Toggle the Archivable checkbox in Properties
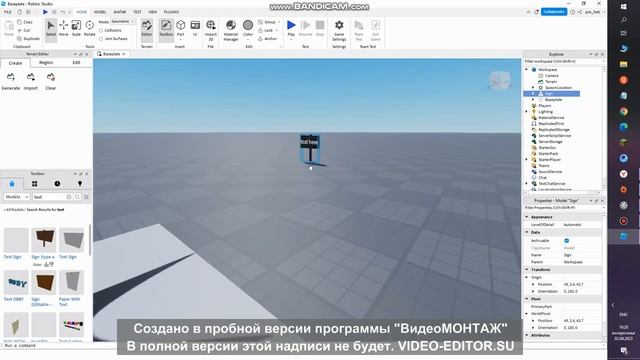Image resolution: width=640 pixels, height=360 pixels. point(567,241)
